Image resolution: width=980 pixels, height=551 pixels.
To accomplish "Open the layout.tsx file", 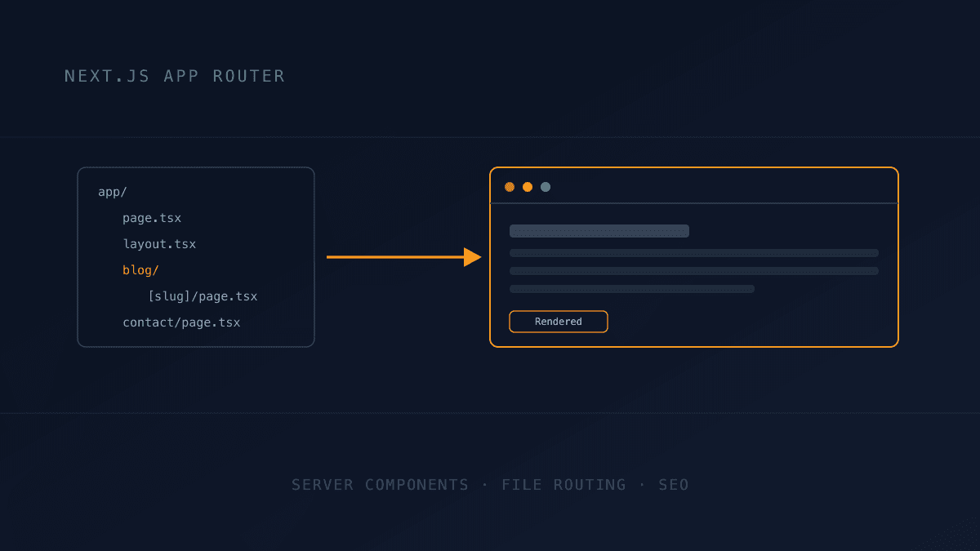I will click(159, 244).
